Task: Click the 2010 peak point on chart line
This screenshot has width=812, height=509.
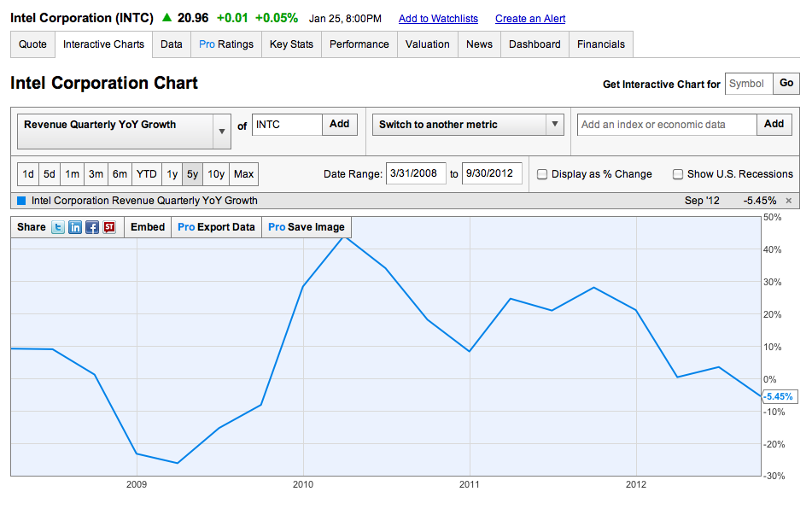Action: 345,237
